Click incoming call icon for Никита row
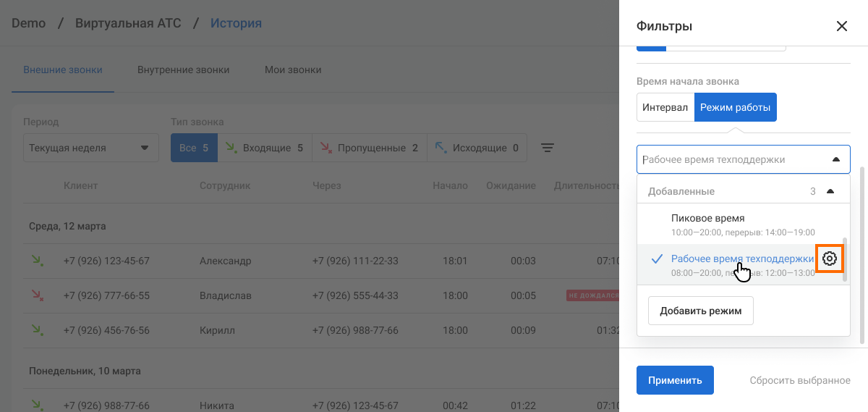This screenshot has height=412, width=868. [x=36, y=405]
